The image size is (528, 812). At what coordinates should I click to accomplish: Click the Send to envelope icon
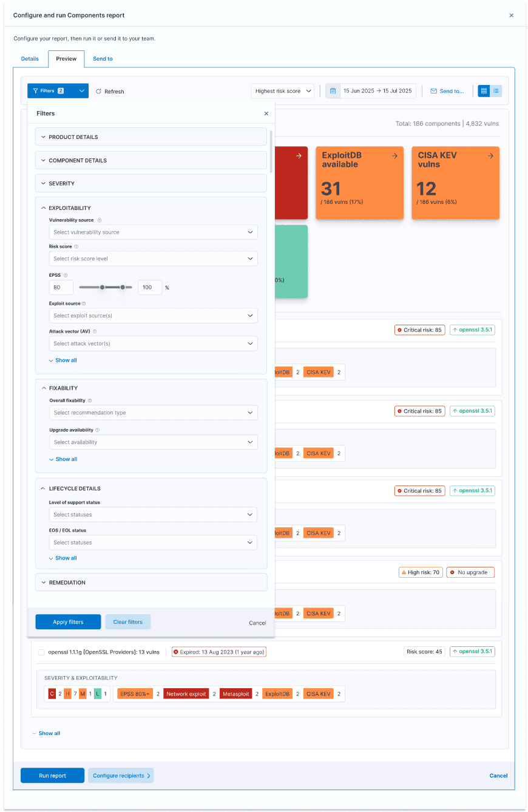tap(433, 91)
